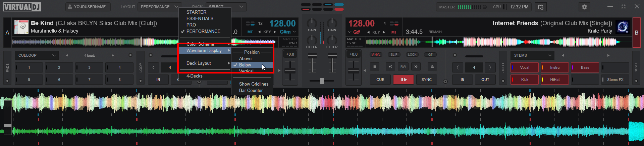Click the rewind double arrow on deck B

(390, 67)
